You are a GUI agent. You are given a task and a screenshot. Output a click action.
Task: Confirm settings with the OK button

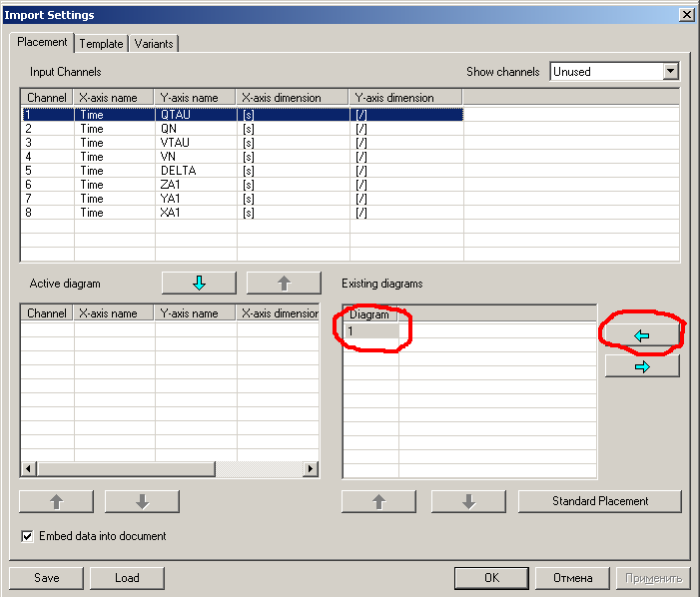491,577
